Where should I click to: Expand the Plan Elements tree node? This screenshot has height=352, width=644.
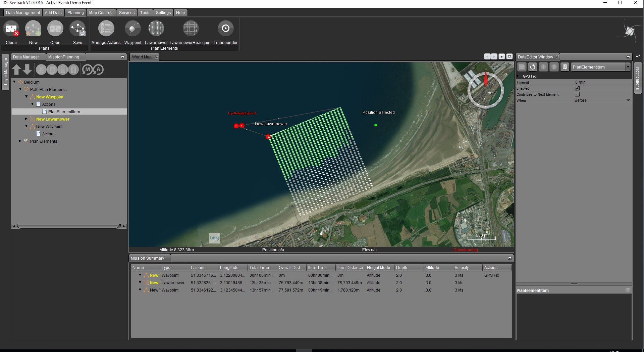20,141
